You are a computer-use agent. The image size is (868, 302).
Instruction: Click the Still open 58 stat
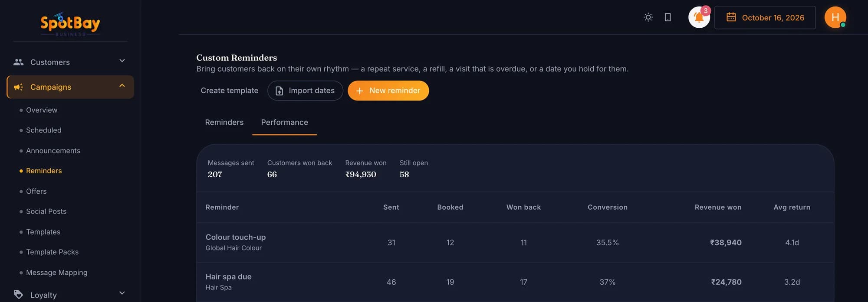tap(414, 169)
